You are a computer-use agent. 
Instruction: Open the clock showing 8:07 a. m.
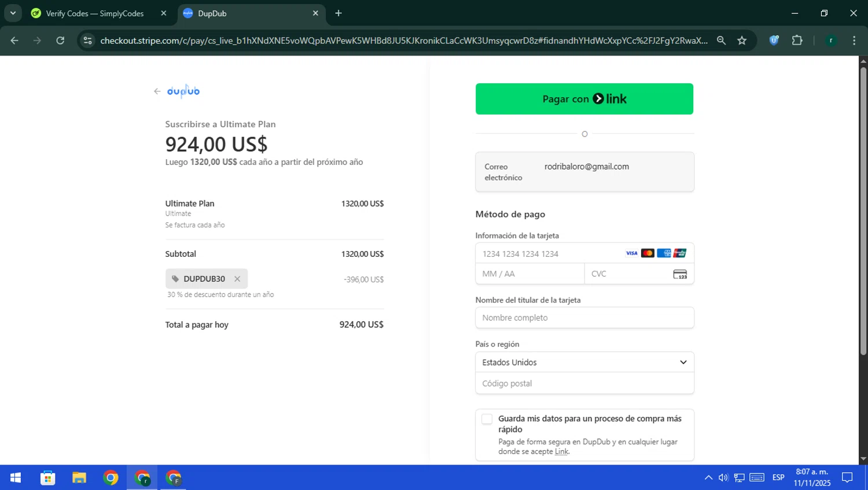pos(812,478)
